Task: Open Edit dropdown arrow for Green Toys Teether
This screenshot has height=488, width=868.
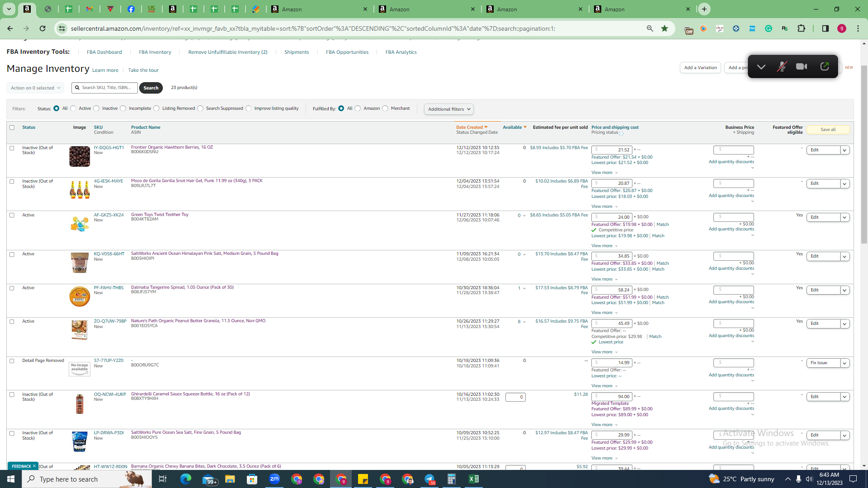Action: point(844,217)
